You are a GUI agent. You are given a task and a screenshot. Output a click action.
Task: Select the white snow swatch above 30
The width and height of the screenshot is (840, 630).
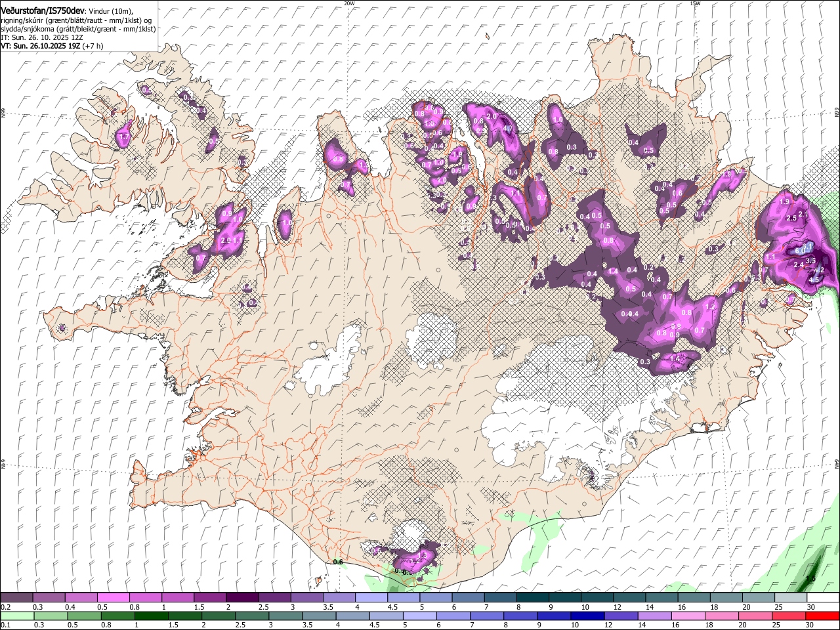823,598
